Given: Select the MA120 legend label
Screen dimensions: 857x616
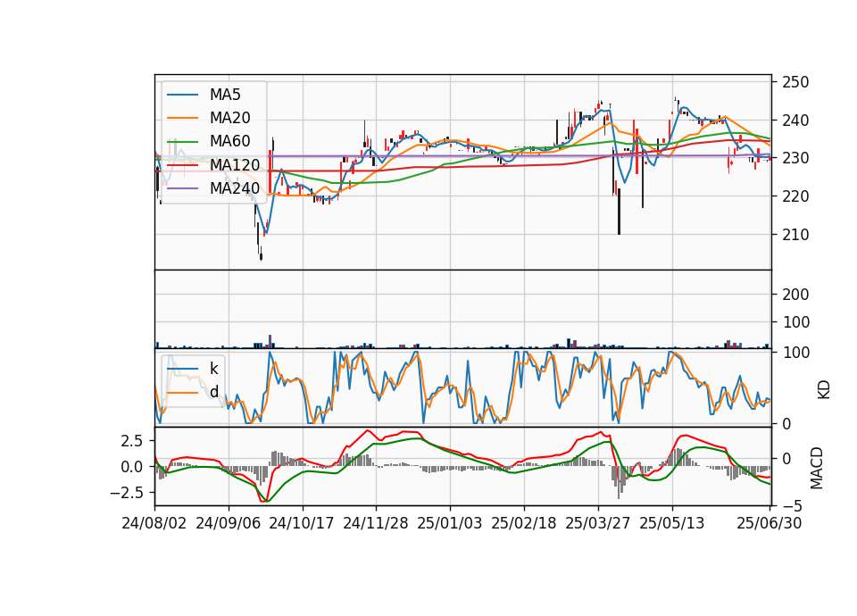Looking at the screenshot, I should [x=235, y=164].
